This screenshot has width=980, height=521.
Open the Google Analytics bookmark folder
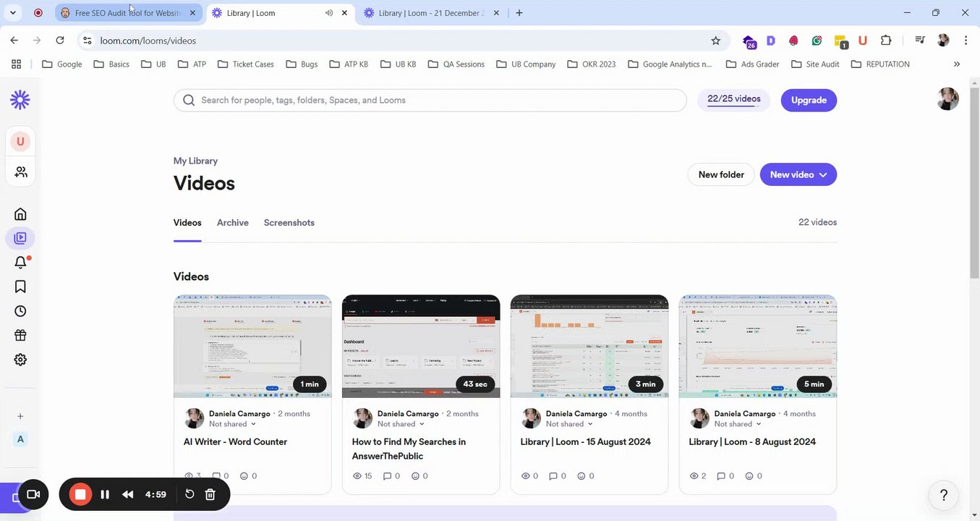pyautogui.click(x=670, y=64)
